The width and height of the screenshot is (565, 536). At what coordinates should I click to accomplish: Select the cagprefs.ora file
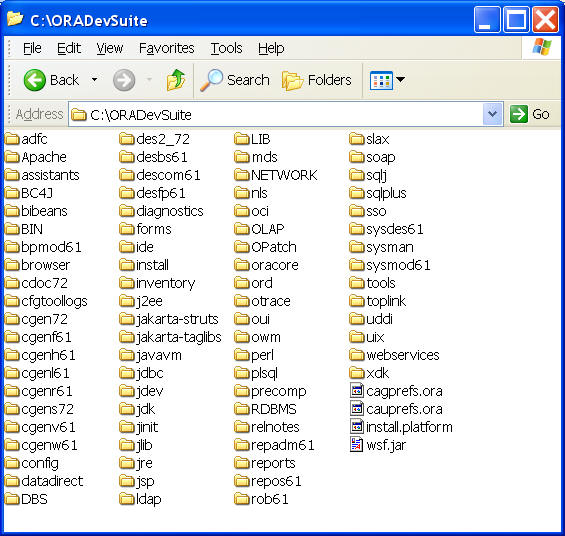coord(396,391)
